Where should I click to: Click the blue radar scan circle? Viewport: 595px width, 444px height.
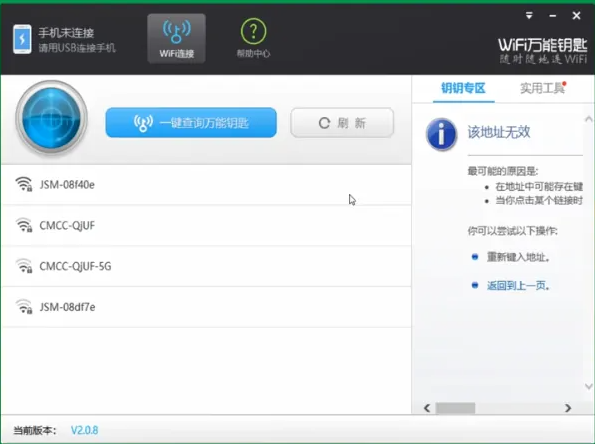51,118
